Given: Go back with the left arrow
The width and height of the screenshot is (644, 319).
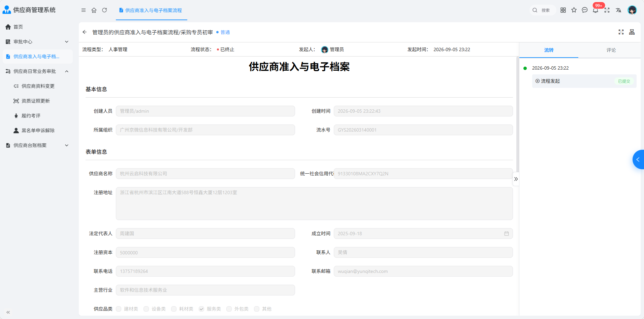Looking at the screenshot, I should click(85, 32).
